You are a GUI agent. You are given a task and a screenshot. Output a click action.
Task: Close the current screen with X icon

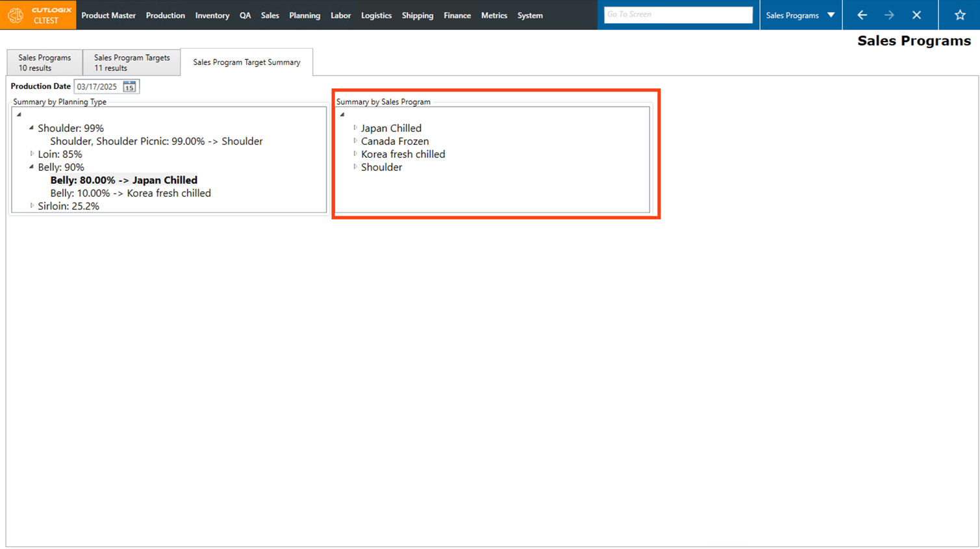click(916, 15)
